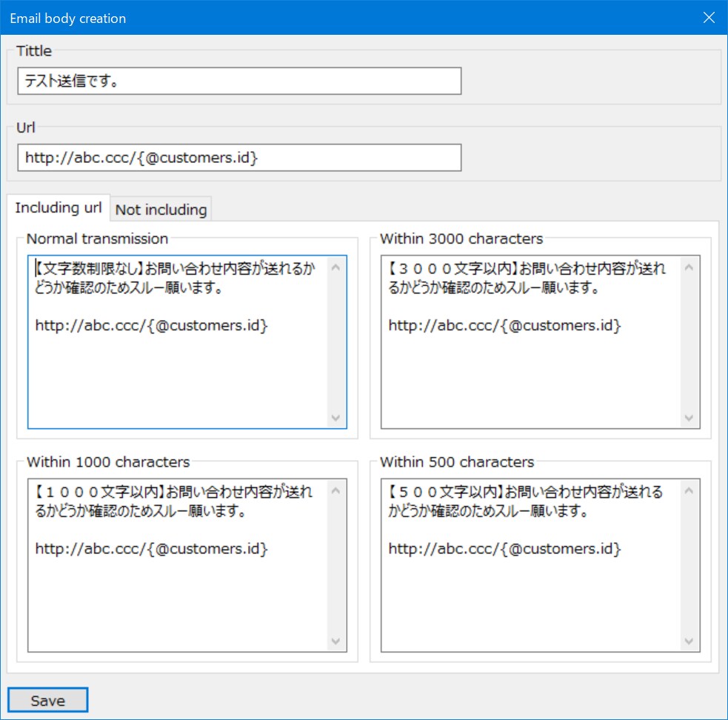This screenshot has width=728, height=720.
Task: Click the Url input field
Action: (239, 158)
